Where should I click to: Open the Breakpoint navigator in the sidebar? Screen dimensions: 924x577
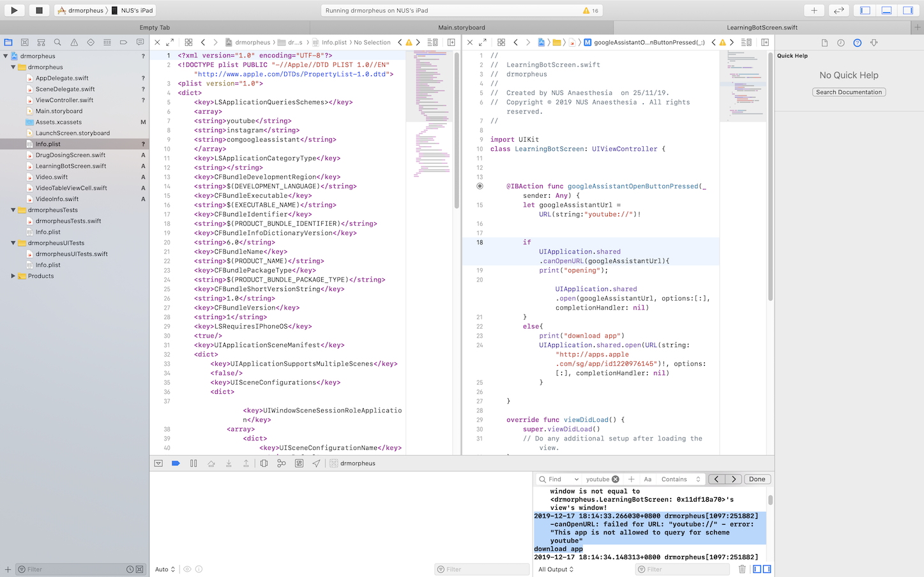[123, 42]
